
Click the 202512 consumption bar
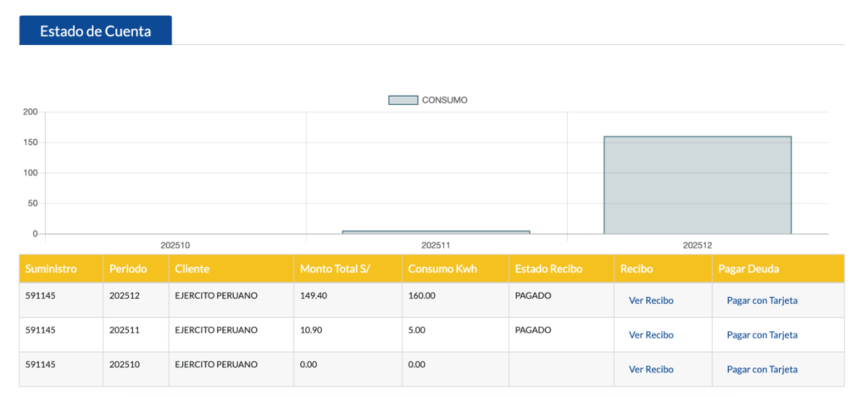(697, 184)
